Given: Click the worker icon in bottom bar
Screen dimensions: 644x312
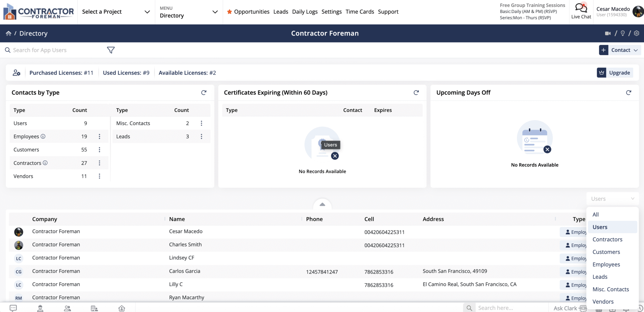Looking at the screenshot, I should [x=40, y=308].
